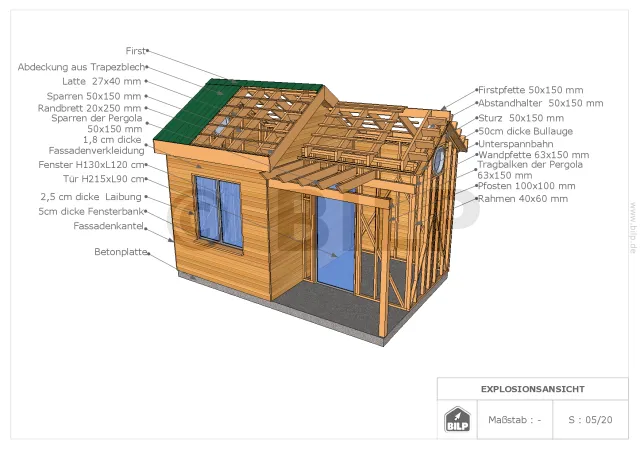Select 'Abdeckung aus Trapezblech' label
640x452 pixels.
click(80, 67)
